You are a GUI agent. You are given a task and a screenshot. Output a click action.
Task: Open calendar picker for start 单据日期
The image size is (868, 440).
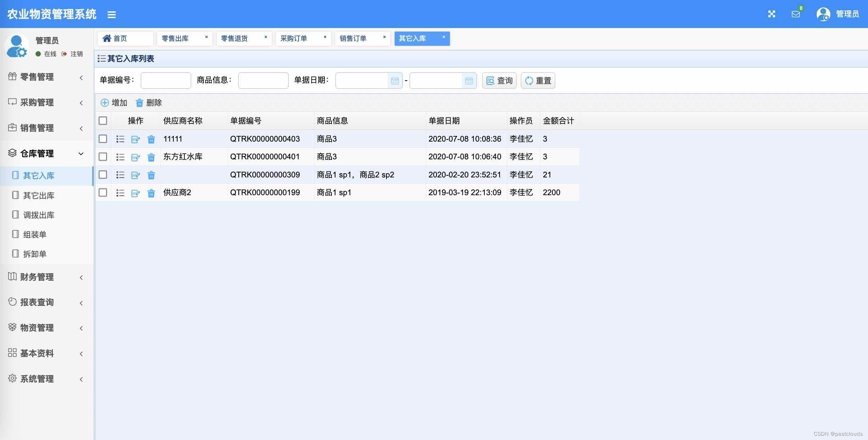[395, 81]
